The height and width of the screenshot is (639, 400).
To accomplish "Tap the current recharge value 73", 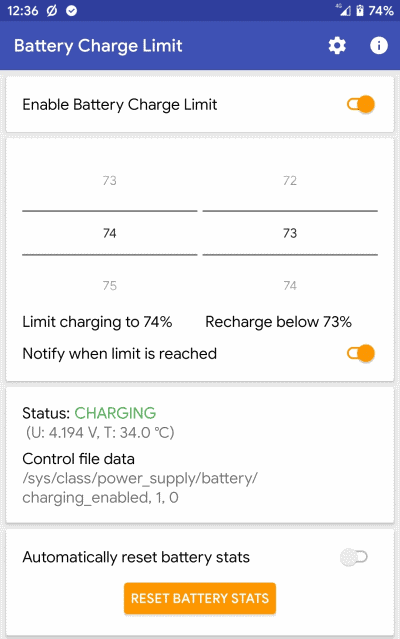I will [290, 233].
